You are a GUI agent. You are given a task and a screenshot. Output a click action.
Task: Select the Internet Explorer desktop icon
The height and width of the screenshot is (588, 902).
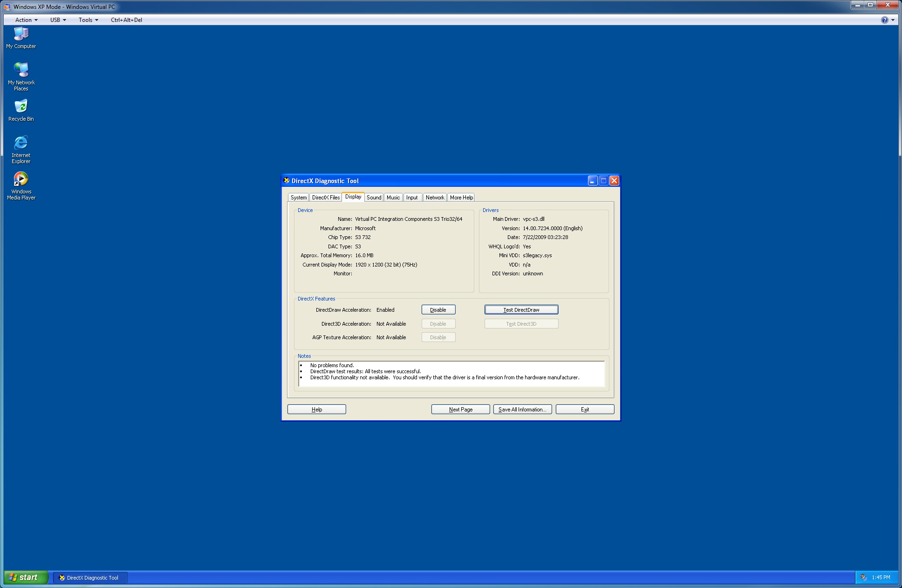click(x=21, y=149)
